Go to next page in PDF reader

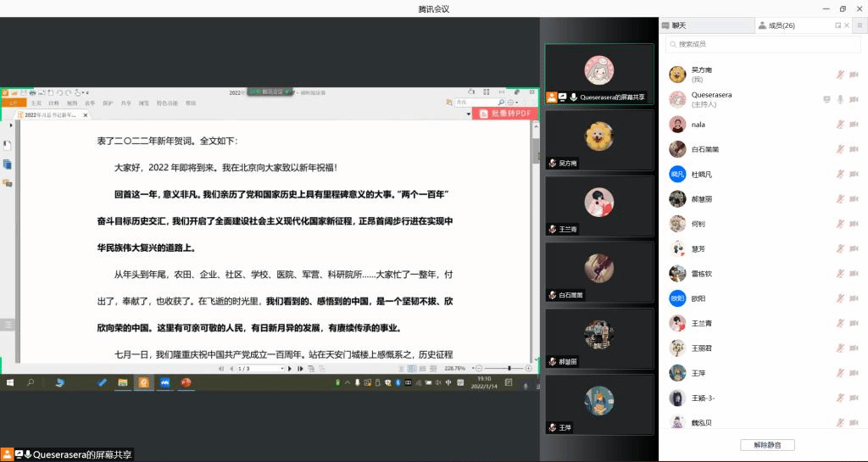point(289,369)
